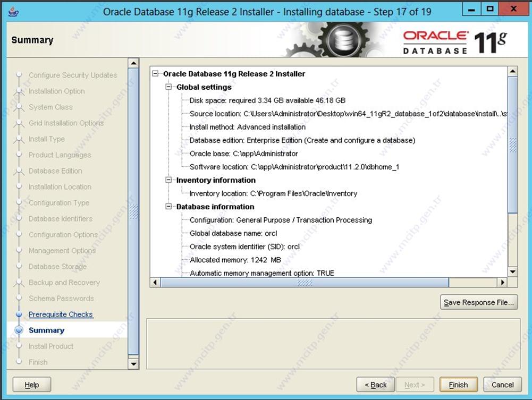Select the Oracle base: C:\app\Administrator row
Viewport: 532px width, 400px height.
243,154
